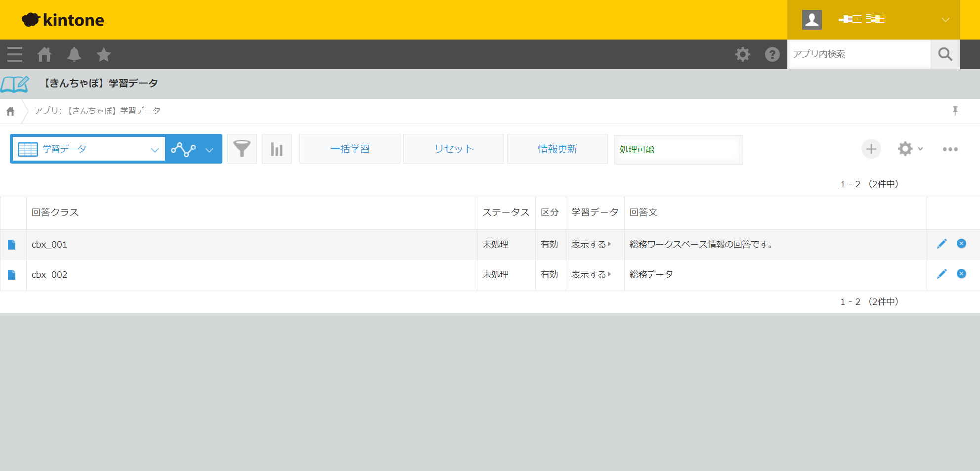This screenshot has width=980, height=471.
Task: Open the favorites star list
Action: click(x=104, y=54)
